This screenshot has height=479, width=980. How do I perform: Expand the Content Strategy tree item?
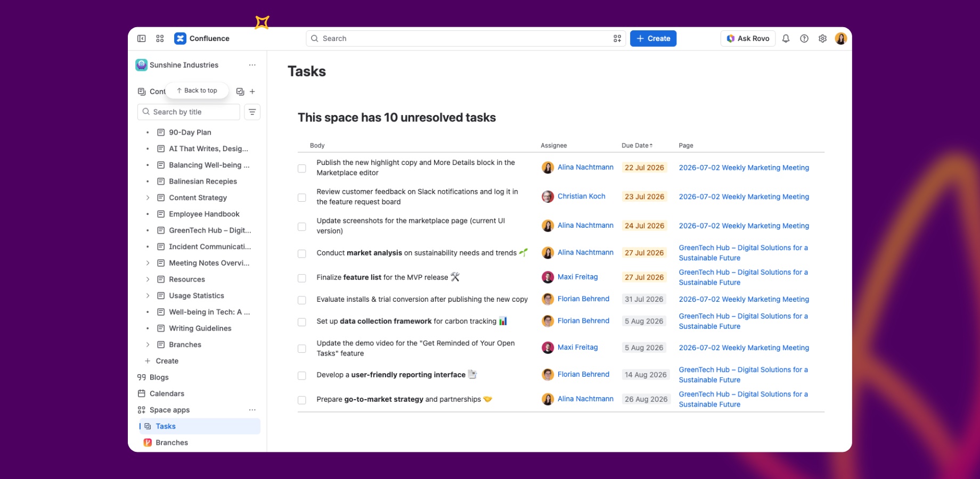[x=148, y=197]
